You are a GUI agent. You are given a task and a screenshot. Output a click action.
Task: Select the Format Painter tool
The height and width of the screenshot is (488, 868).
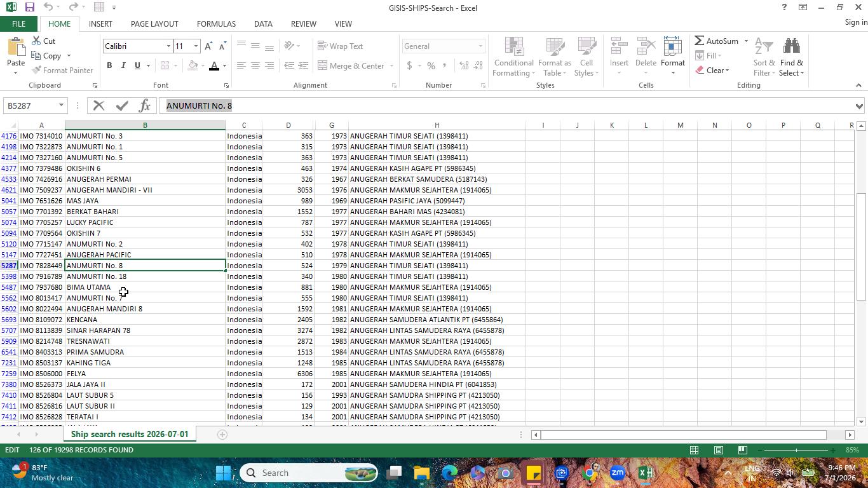click(x=62, y=71)
